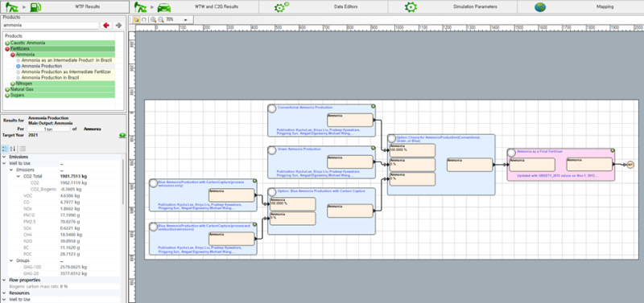The width and height of the screenshot is (644, 303).
Task: Collapse the Ammonia subtree node
Action: pos(13,55)
